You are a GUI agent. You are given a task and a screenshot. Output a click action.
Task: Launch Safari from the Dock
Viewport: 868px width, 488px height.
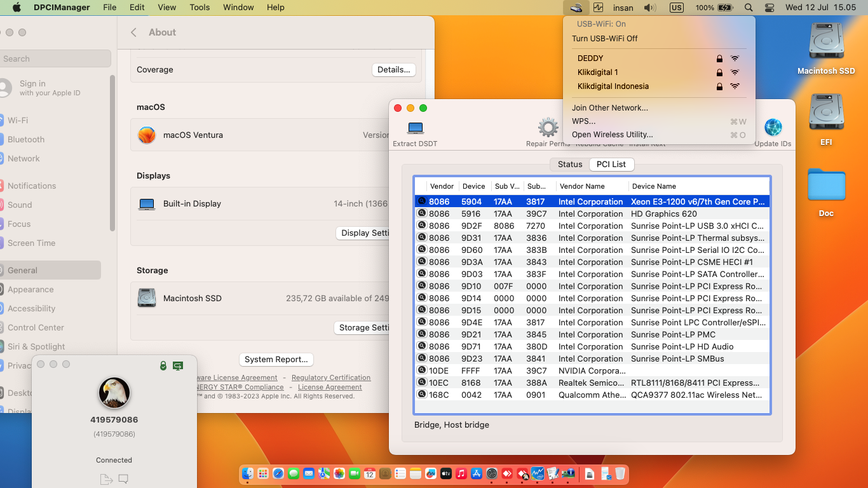278,473
